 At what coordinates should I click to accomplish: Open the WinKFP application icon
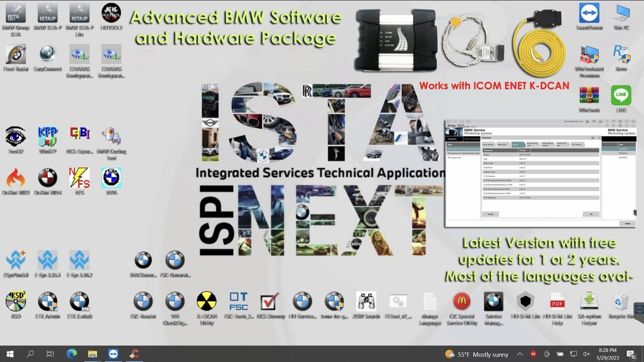click(47, 137)
